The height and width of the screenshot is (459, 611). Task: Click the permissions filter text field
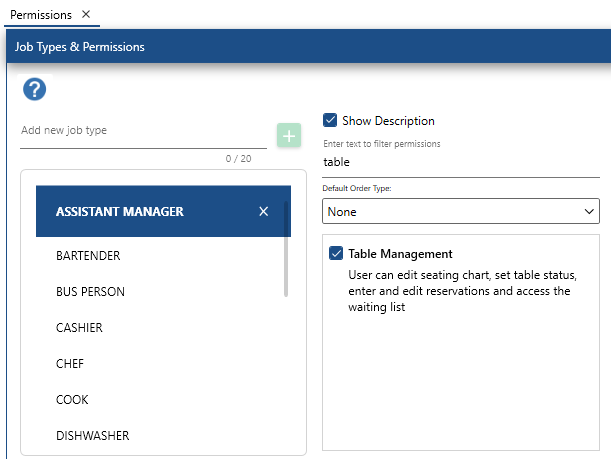pyautogui.click(x=460, y=162)
